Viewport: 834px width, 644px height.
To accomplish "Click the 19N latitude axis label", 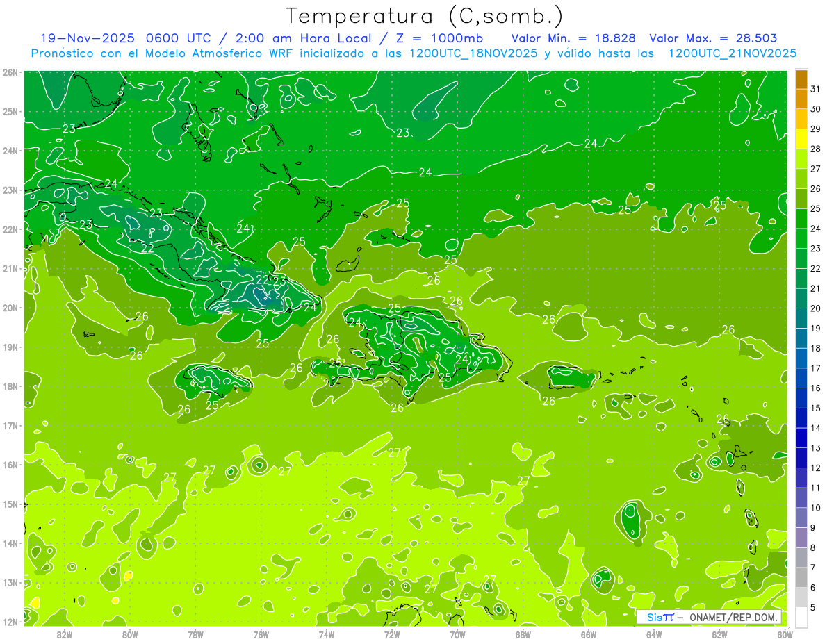I will click(10, 347).
